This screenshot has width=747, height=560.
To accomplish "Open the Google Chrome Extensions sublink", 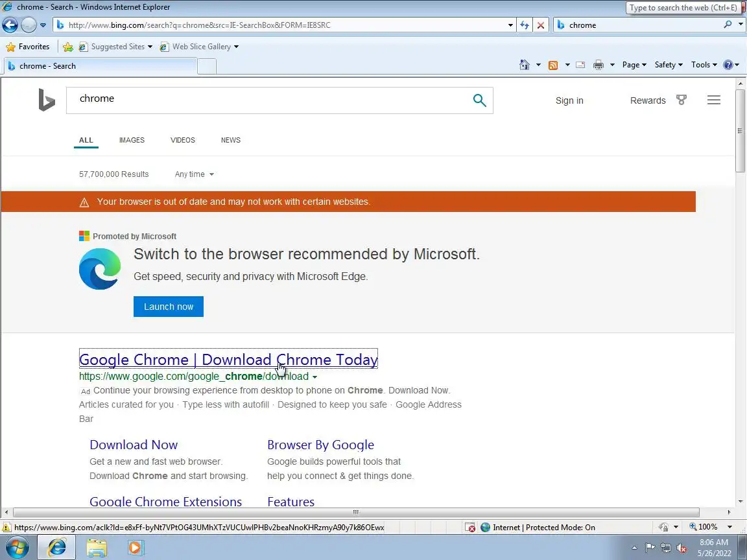I will tap(166, 502).
